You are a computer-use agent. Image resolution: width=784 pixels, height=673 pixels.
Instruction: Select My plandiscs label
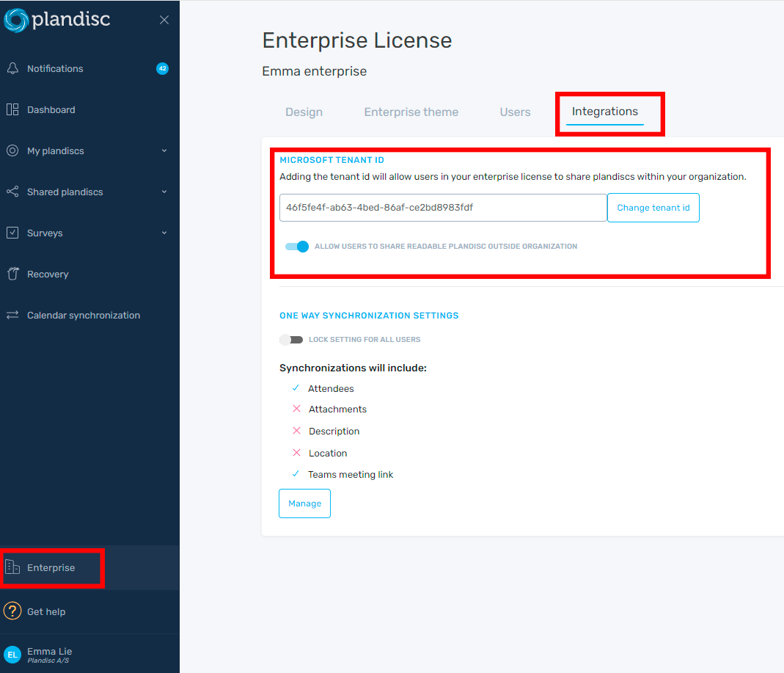[56, 150]
